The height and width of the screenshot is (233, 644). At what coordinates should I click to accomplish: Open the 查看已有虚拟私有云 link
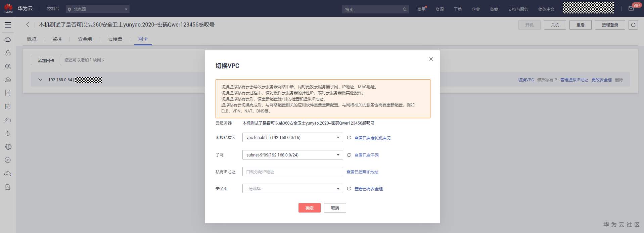[373, 138]
